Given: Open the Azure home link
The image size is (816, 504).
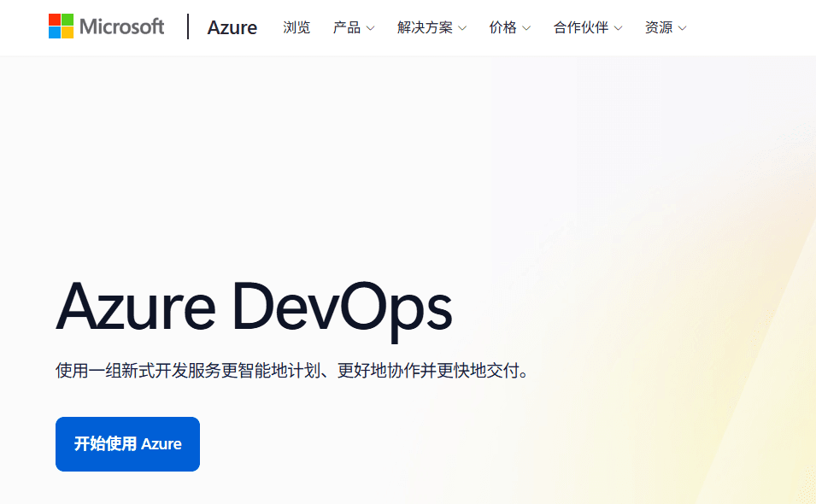Looking at the screenshot, I should [x=232, y=27].
